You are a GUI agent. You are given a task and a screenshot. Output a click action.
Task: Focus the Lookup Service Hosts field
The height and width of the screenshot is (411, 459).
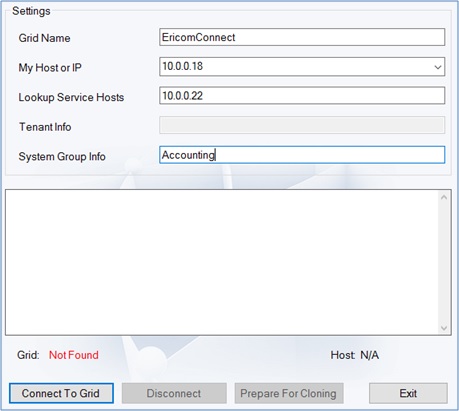[302, 96]
